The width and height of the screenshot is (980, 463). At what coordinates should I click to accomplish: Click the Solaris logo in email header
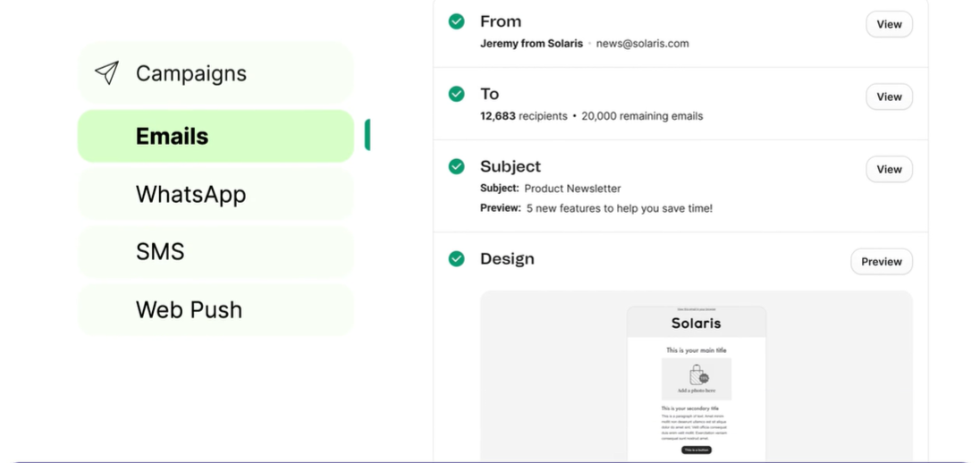(x=697, y=323)
